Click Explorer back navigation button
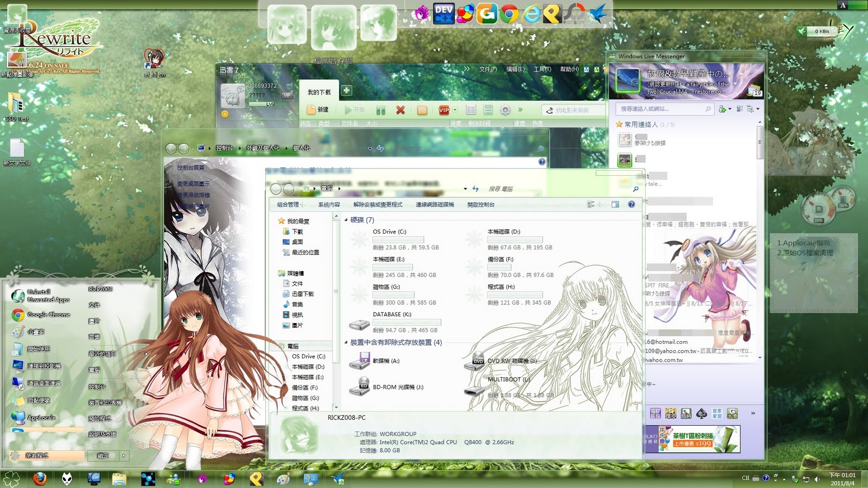Viewport: 868px width, 488px height. point(276,189)
